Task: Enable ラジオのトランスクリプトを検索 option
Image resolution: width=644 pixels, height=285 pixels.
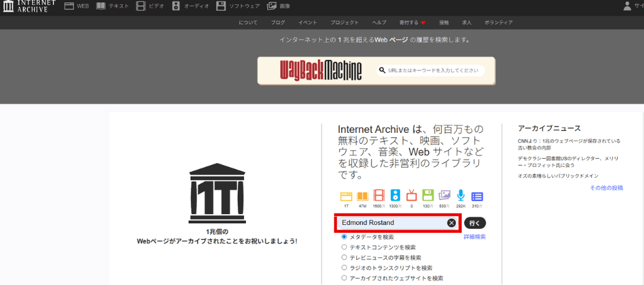Action: pos(344,268)
